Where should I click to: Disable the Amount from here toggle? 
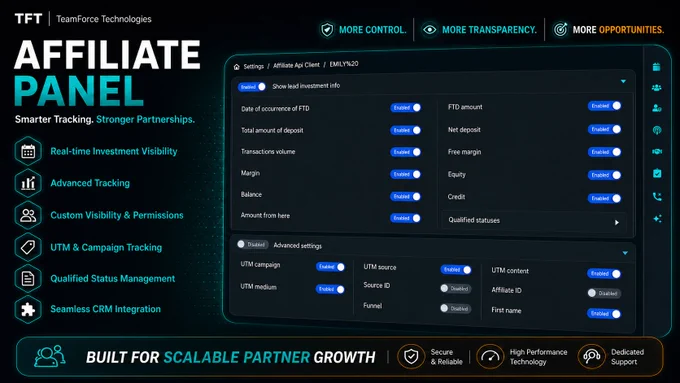405,218
